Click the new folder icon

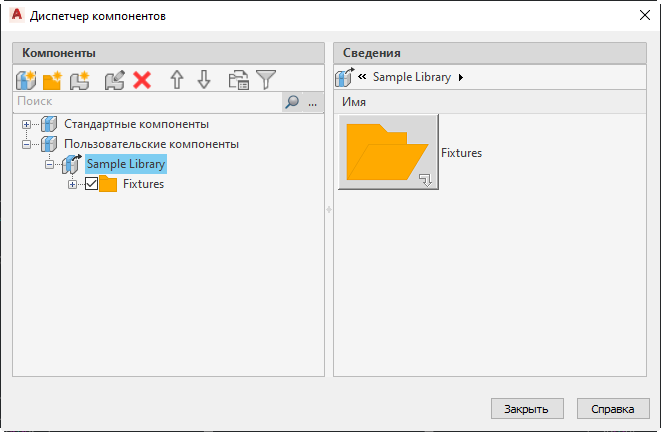(53, 80)
